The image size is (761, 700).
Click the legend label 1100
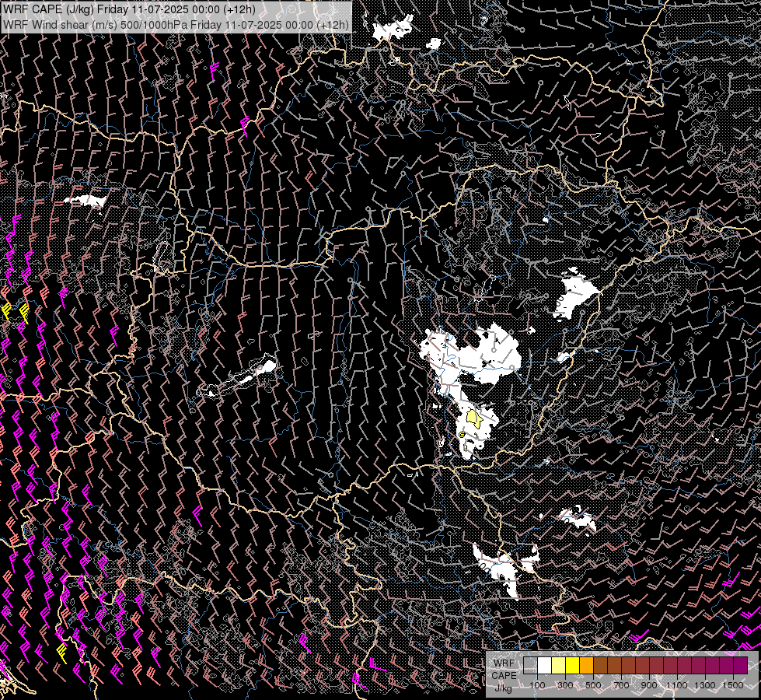point(677,685)
